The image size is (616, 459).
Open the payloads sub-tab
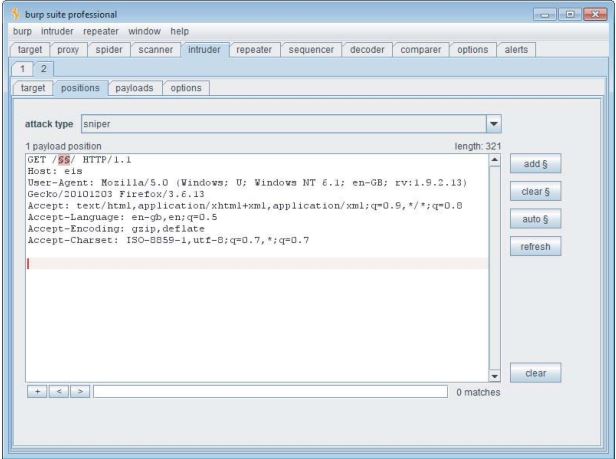point(134,88)
